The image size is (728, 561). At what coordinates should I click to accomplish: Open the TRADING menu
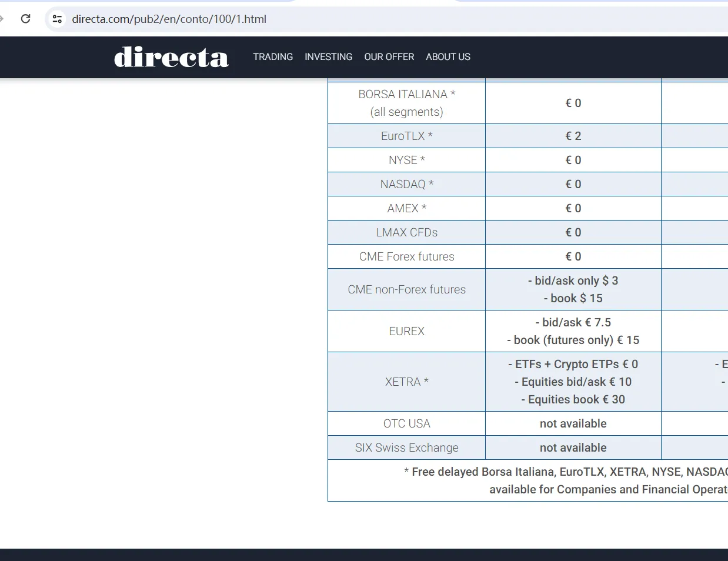pos(273,57)
